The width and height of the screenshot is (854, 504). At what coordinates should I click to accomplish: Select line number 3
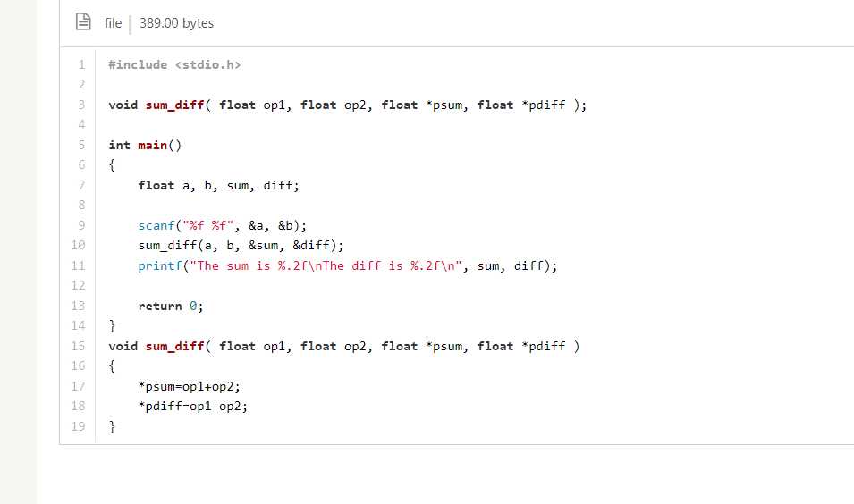coord(81,105)
